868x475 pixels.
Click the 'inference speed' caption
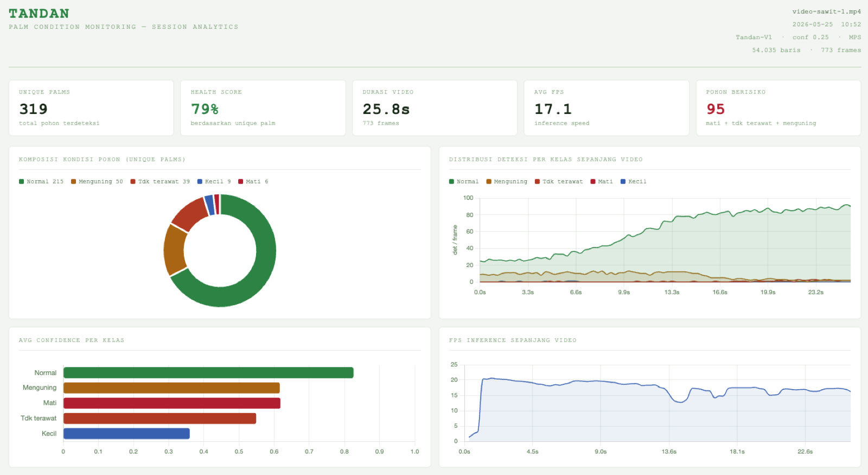(x=561, y=123)
